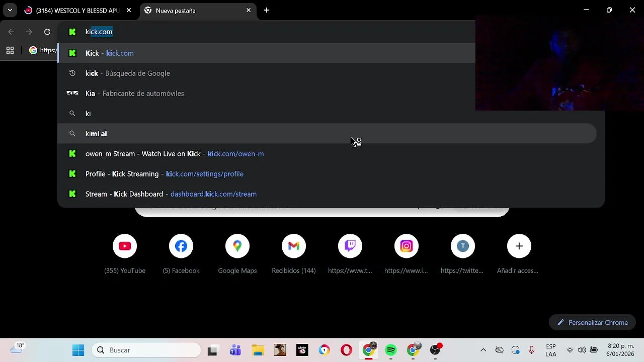Click Kick favicon in address bar
The image size is (644, 362).
[72, 32]
